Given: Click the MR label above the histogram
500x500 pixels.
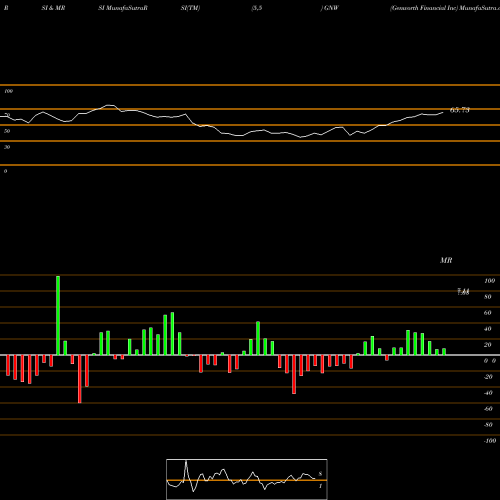Looking at the screenshot, I should click(x=446, y=260).
